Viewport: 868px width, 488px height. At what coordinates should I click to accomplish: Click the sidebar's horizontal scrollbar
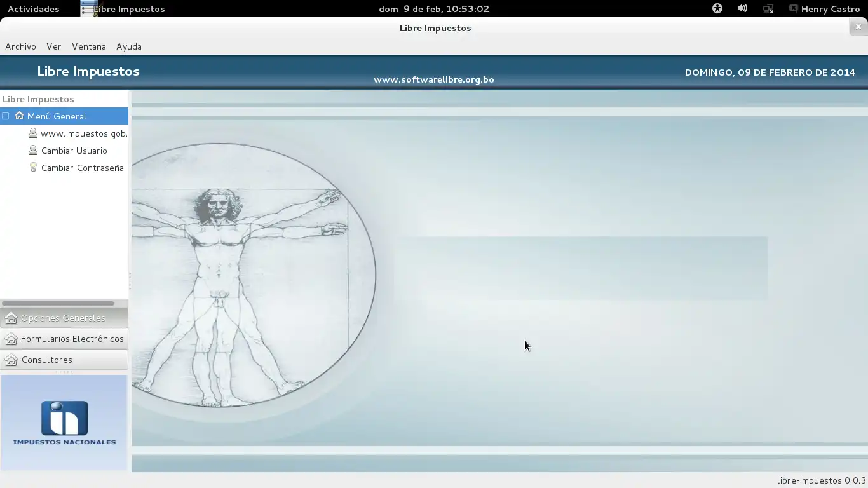pyautogui.click(x=58, y=303)
